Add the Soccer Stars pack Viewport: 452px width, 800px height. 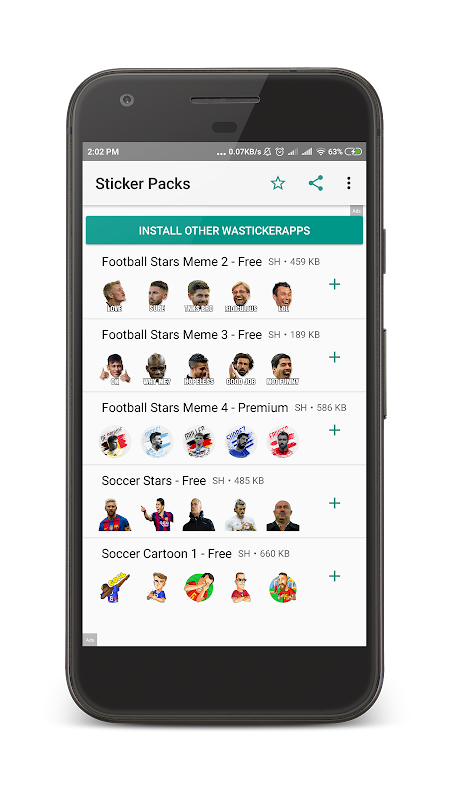click(x=334, y=503)
